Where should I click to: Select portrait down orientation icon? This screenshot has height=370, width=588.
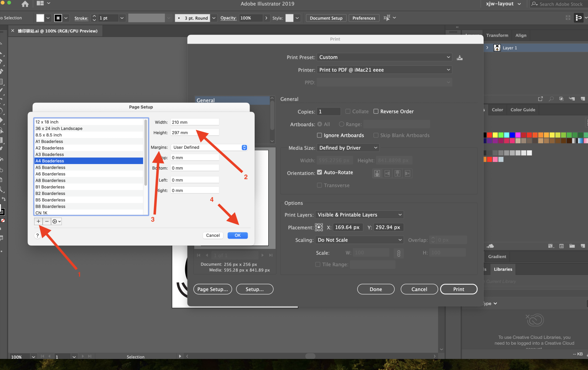pos(398,173)
